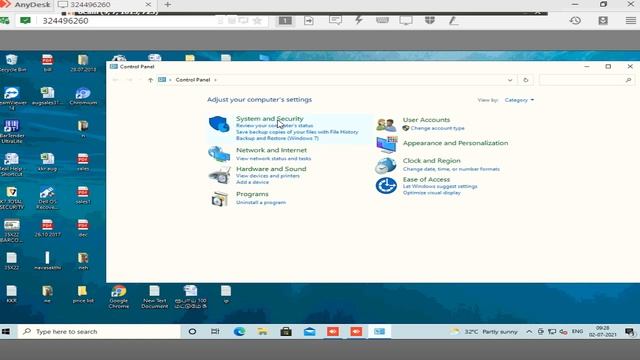The width and height of the screenshot is (640, 360).
Task: Click the Control Panel search box
Action: coord(586,80)
